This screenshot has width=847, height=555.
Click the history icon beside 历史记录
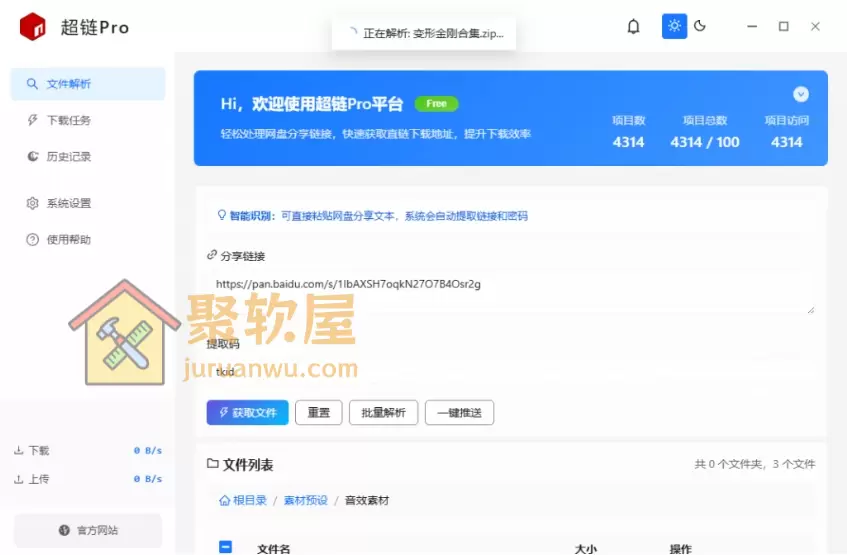32,156
